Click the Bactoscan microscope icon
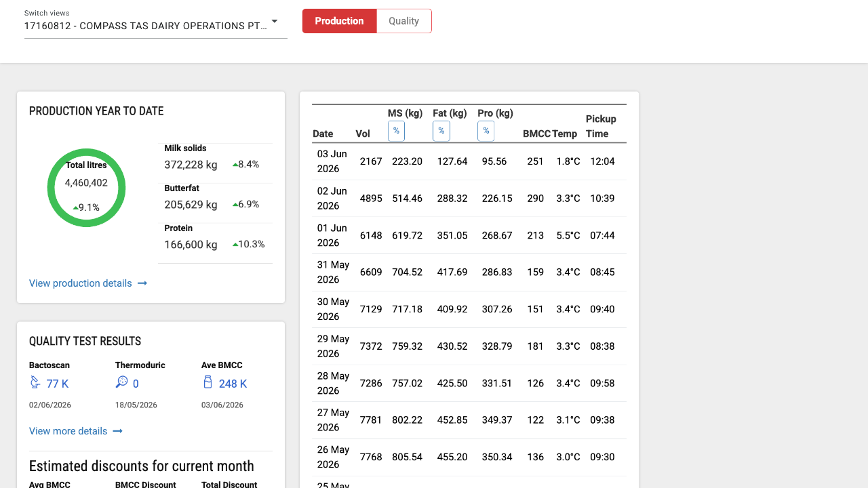The width and height of the screenshot is (868, 488). (35, 383)
